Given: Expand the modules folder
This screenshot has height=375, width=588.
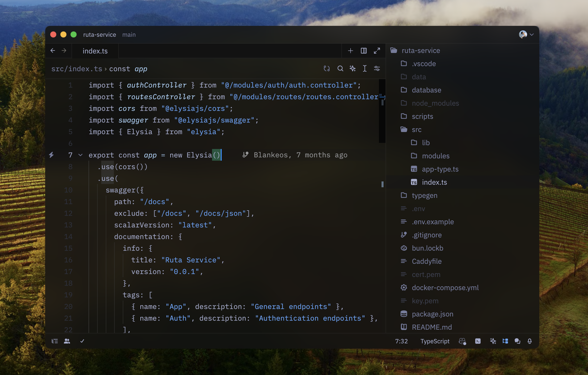Looking at the screenshot, I should tap(462, 156).
